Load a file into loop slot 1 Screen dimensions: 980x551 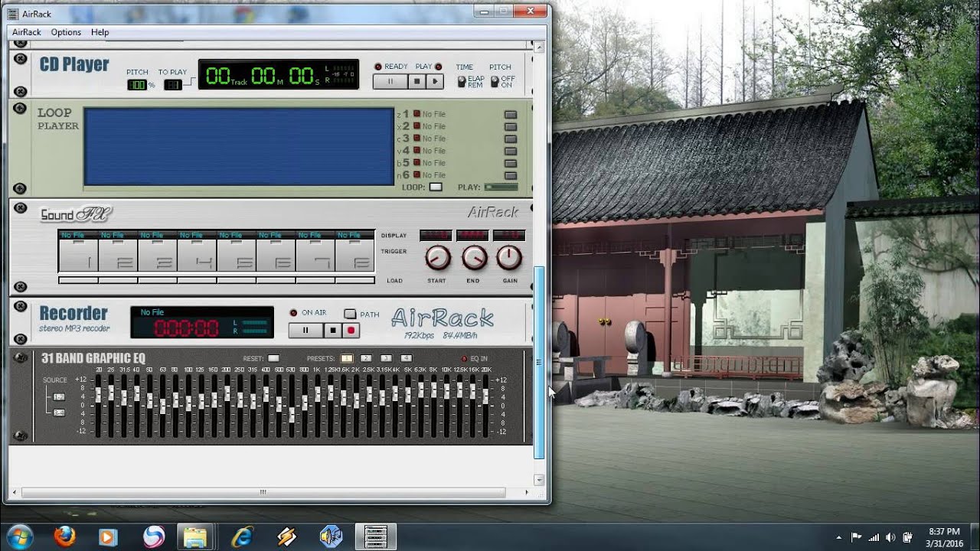click(511, 115)
